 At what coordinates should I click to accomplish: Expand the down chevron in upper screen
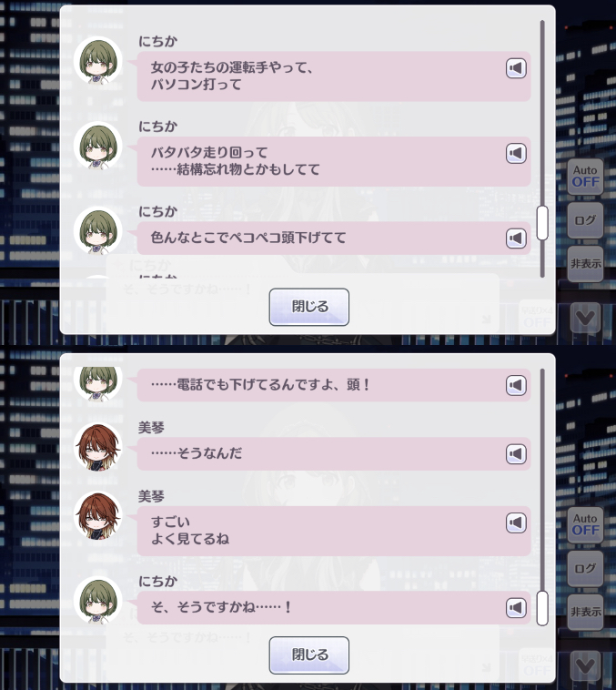[x=585, y=318]
